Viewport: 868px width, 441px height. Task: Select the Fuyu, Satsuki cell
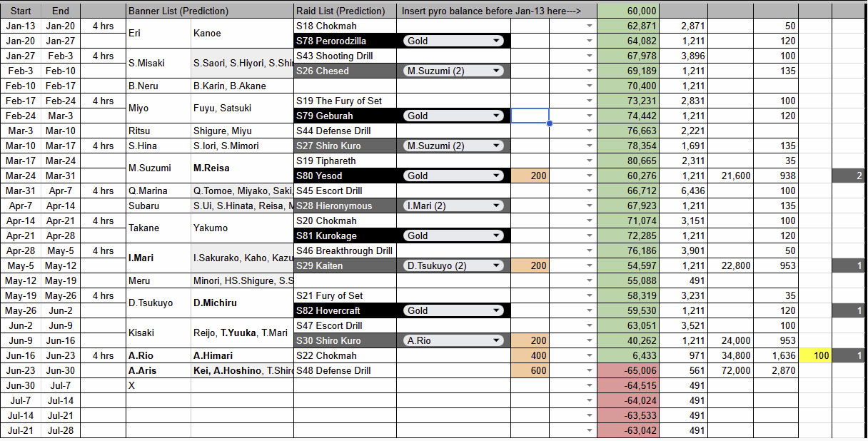pyautogui.click(x=242, y=108)
